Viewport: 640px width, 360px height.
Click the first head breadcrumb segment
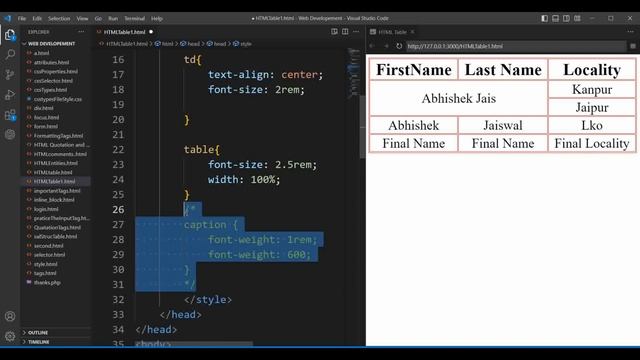tap(193, 44)
